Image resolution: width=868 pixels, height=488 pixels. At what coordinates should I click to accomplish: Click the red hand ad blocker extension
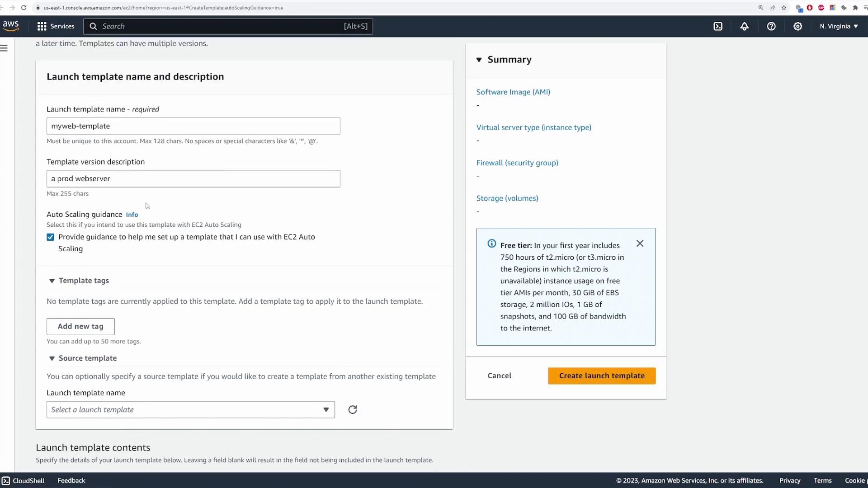[810, 8]
